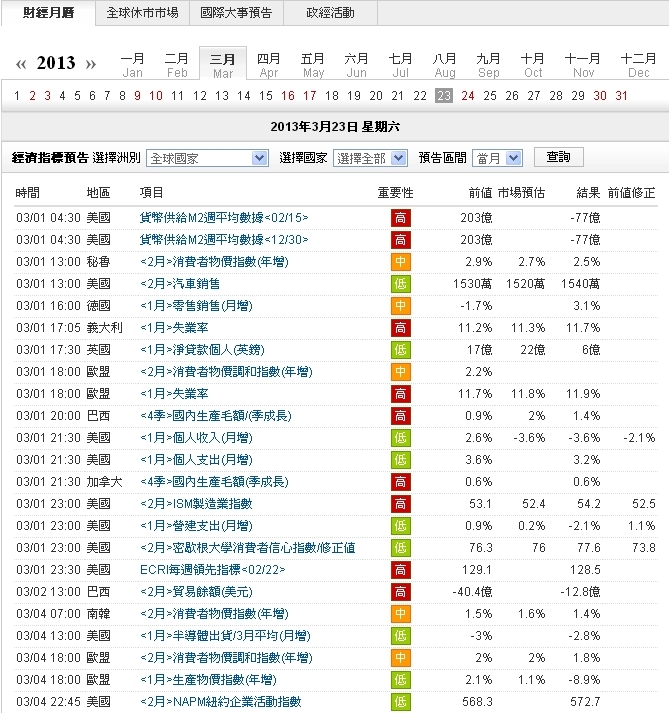This screenshot has width=669, height=713.
Task: Open <1月>生產物價指數(年增) link
Action: (x=208, y=680)
